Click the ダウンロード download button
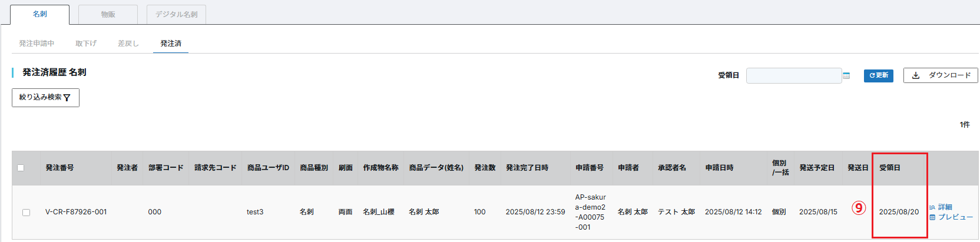This screenshot has width=980, height=242. pos(941,75)
